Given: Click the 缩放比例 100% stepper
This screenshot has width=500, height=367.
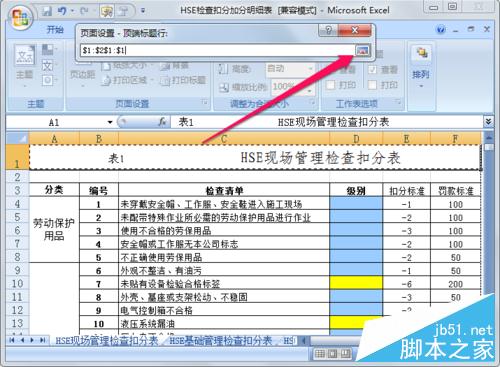Looking at the screenshot, I should (310, 87).
